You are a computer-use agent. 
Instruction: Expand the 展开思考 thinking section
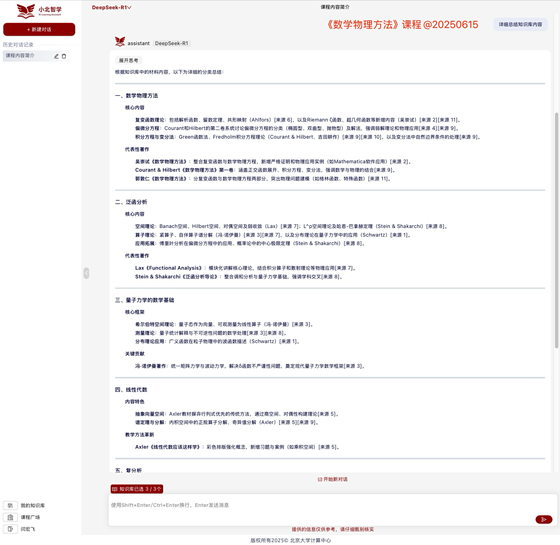pos(129,60)
